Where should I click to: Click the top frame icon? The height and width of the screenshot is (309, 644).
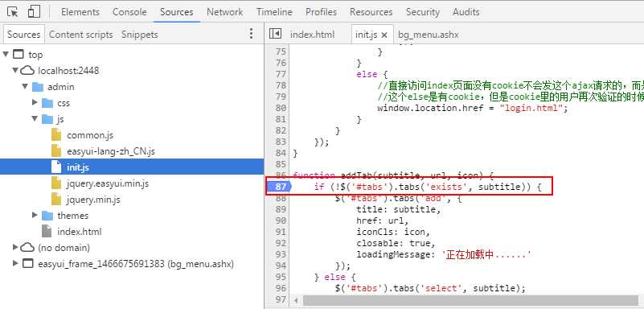point(18,54)
